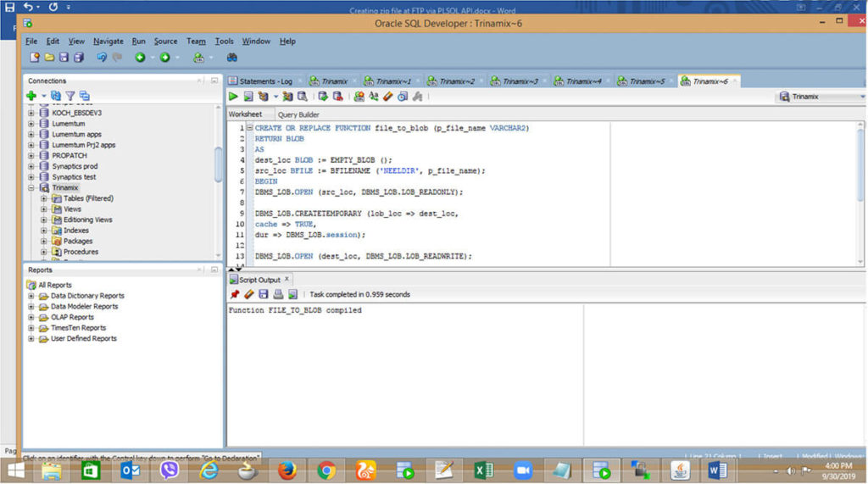Open Firefox from the taskbar

tap(287, 470)
